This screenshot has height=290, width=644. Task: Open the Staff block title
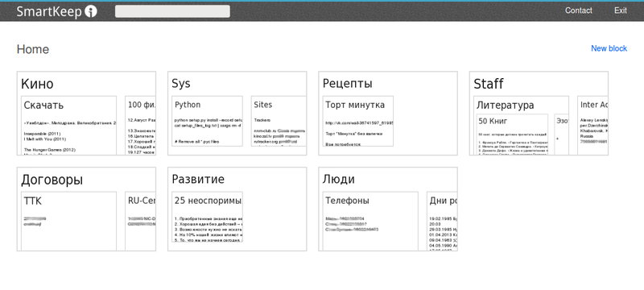pyautogui.click(x=489, y=84)
